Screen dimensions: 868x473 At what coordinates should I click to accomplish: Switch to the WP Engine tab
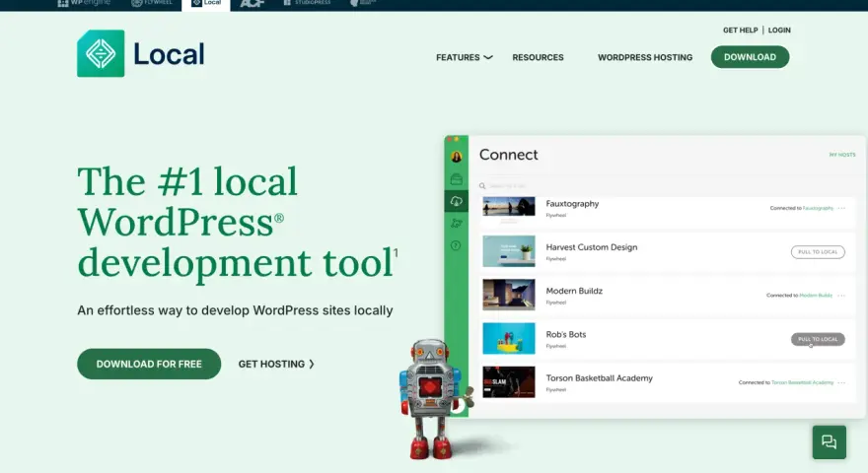(x=84, y=3)
